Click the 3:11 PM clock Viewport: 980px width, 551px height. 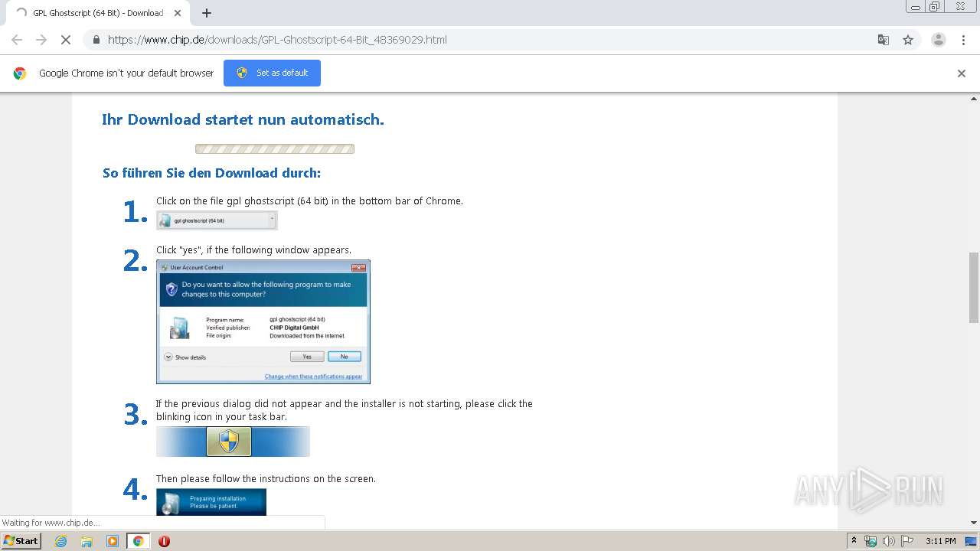pos(940,541)
